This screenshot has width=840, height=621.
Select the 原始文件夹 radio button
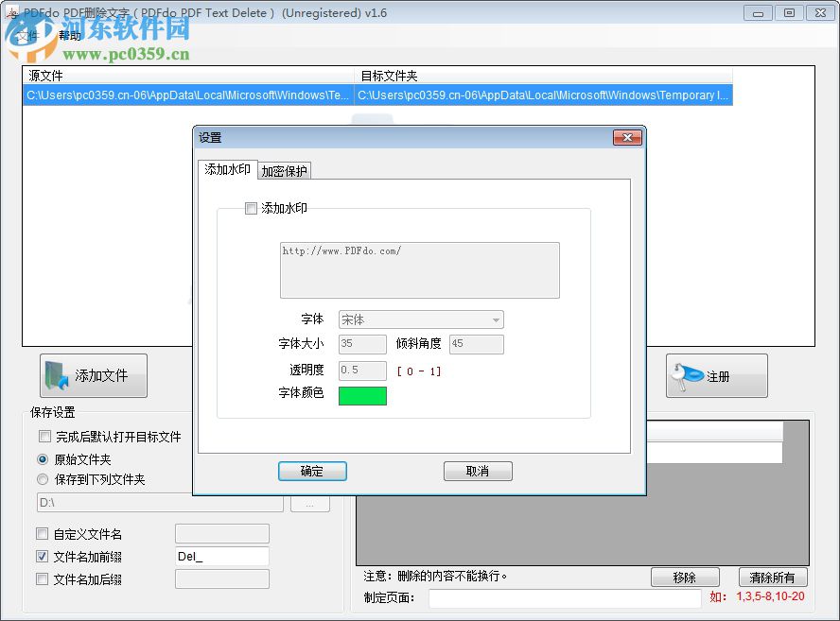pyautogui.click(x=41, y=459)
